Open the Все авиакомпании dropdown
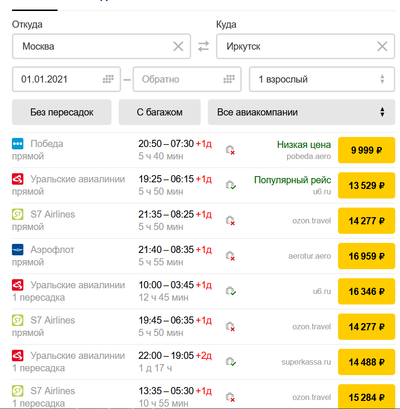The image size is (400, 409). click(301, 112)
